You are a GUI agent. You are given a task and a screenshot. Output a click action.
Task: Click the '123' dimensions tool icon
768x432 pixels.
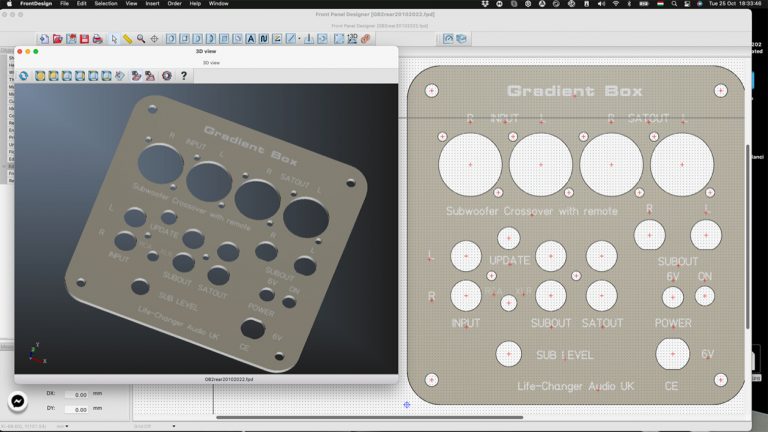[352, 39]
